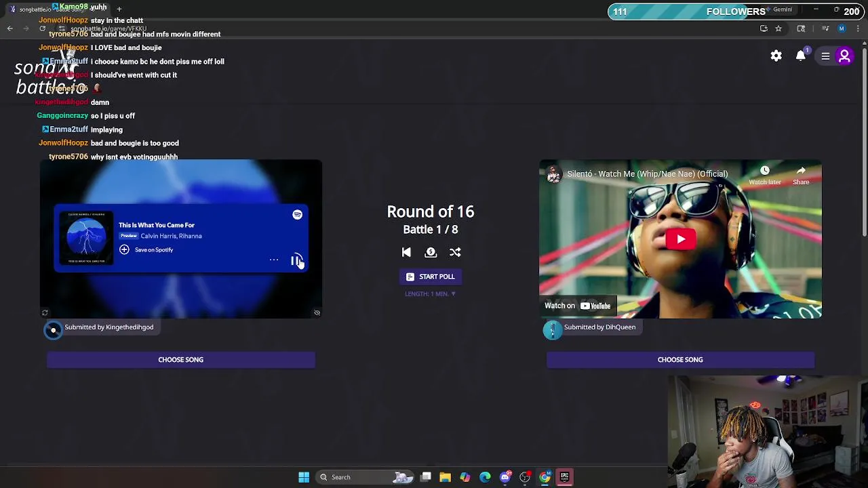Click 'Submitted by DihQueen' label
Viewport: 868px width, 488px height.
(x=599, y=327)
